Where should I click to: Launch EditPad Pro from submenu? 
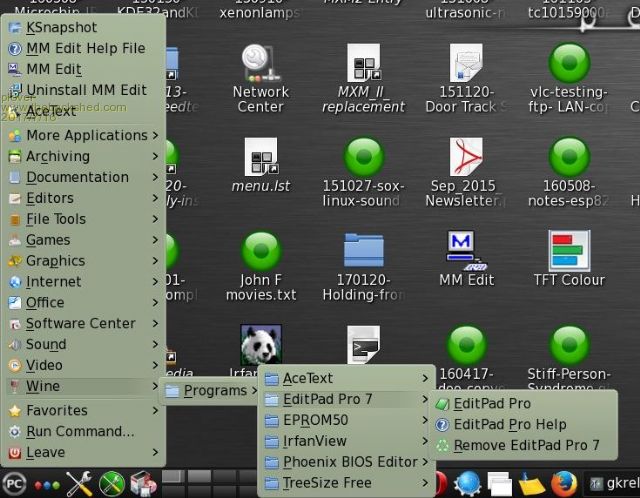(491, 403)
